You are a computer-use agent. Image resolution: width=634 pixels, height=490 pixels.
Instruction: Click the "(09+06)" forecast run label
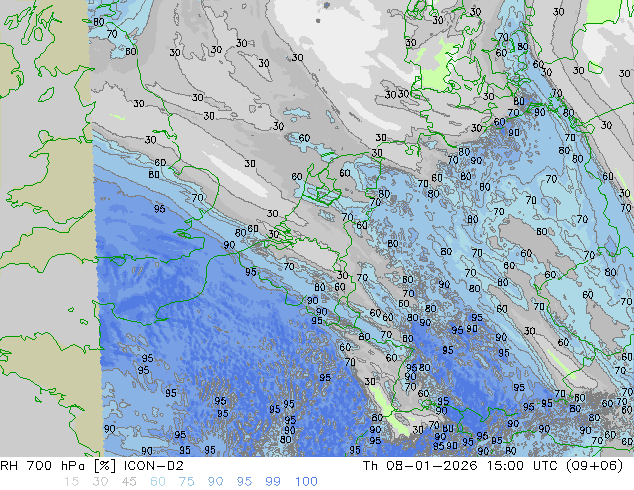pyautogui.click(x=596, y=466)
